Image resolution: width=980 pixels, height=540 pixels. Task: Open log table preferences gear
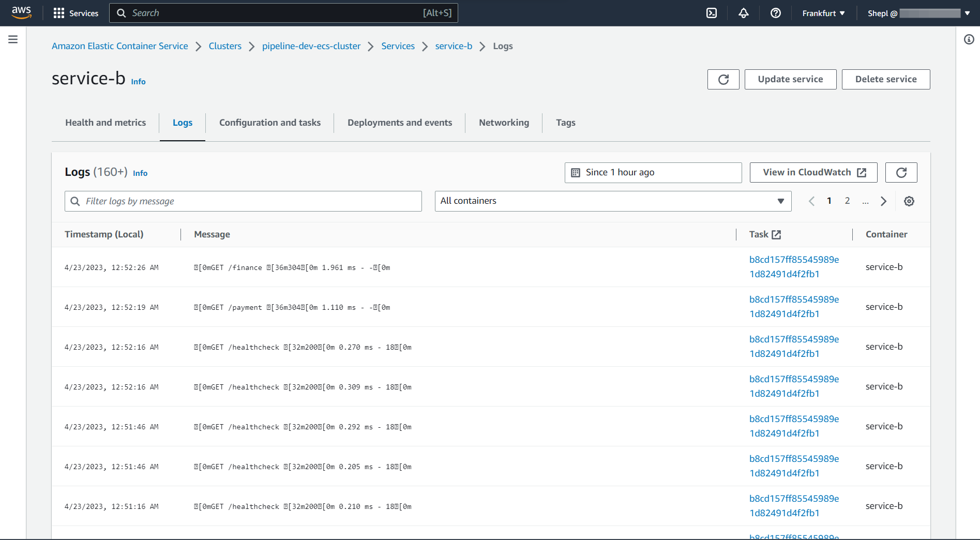(x=909, y=201)
